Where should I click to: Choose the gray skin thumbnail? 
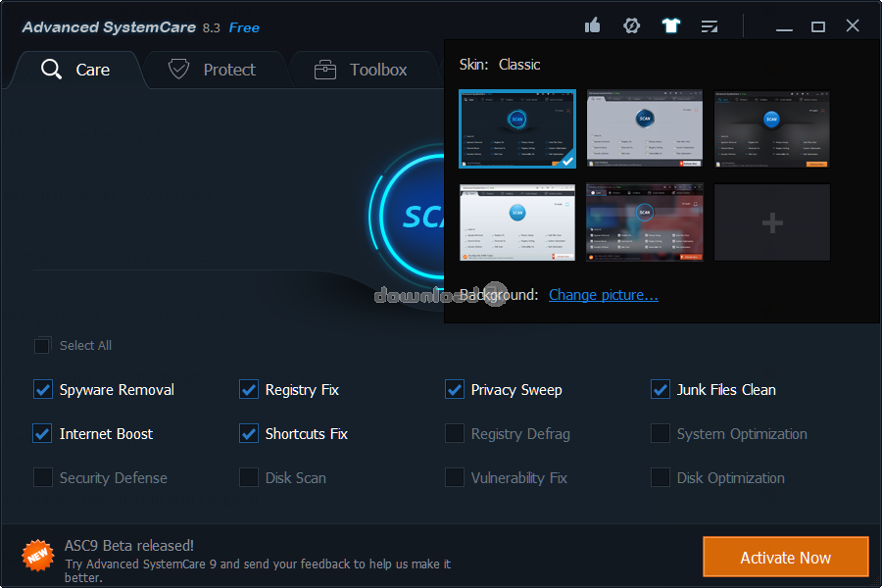[645, 128]
